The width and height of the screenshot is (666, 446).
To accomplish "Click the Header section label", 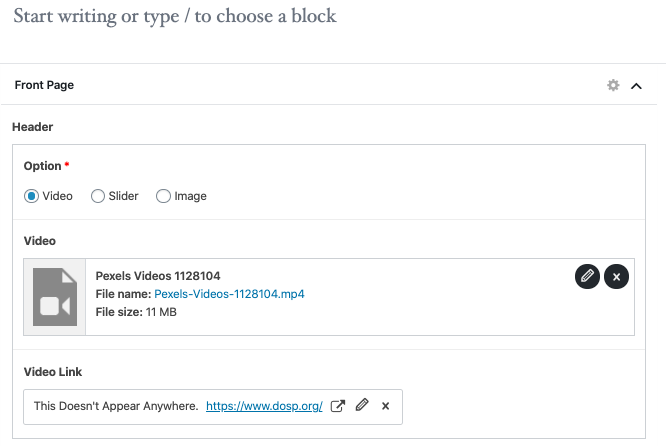I will click(32, 127).
